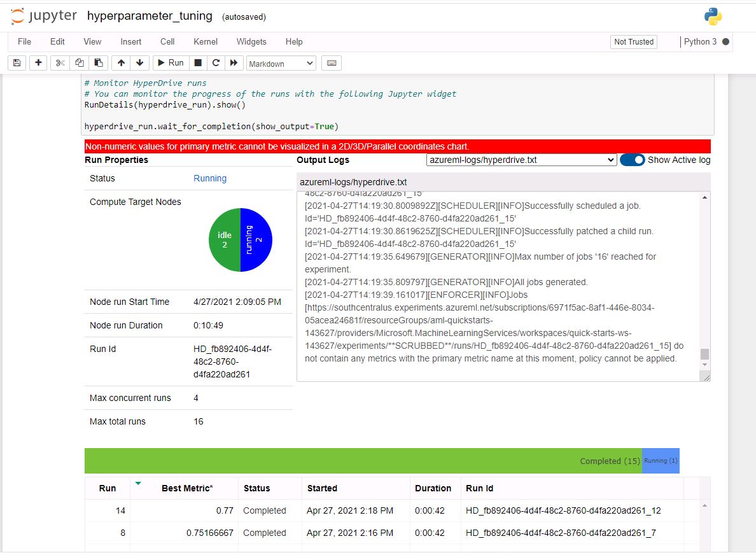Click the Run button in toolbar
This screenshot has width=756, height=555.
169,62
